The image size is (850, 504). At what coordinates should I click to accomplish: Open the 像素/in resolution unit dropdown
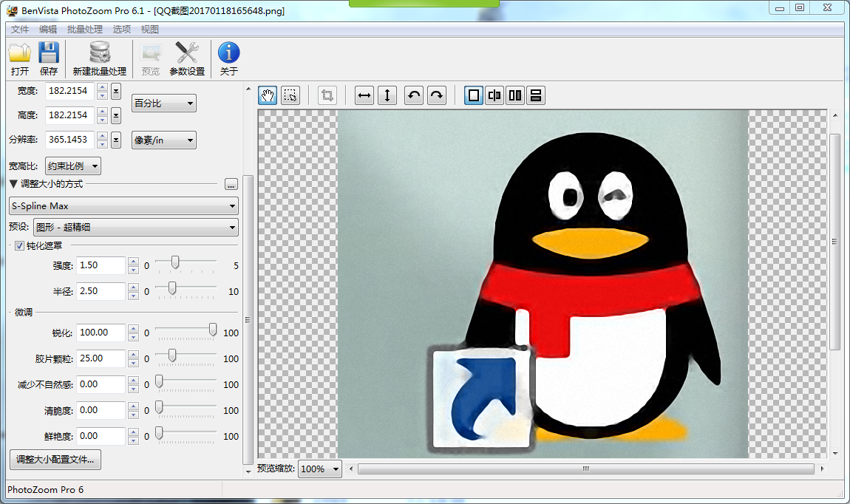click(163, 140)
